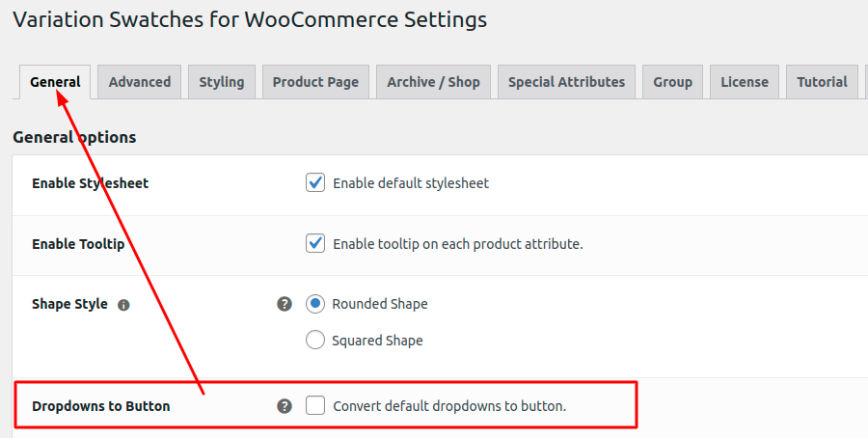Open the Advanced tab
Viewport: 868px width, 438px height.
click(140, 82)
